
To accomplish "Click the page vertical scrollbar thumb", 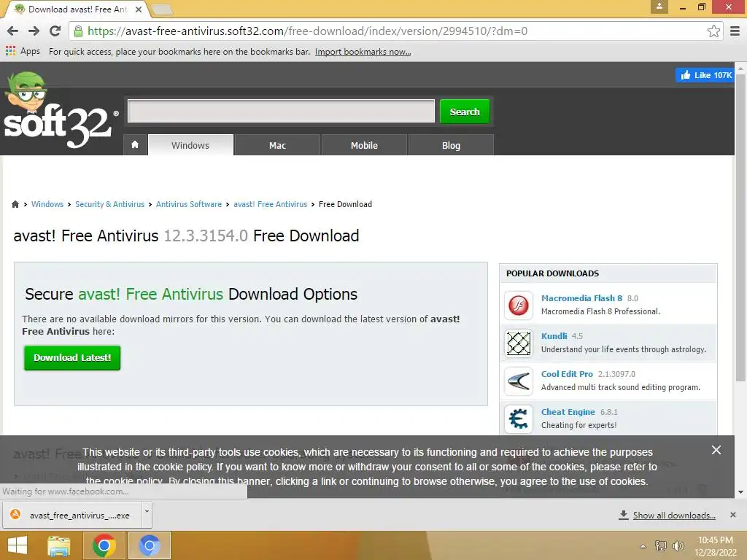I will (x=740, y=228).
